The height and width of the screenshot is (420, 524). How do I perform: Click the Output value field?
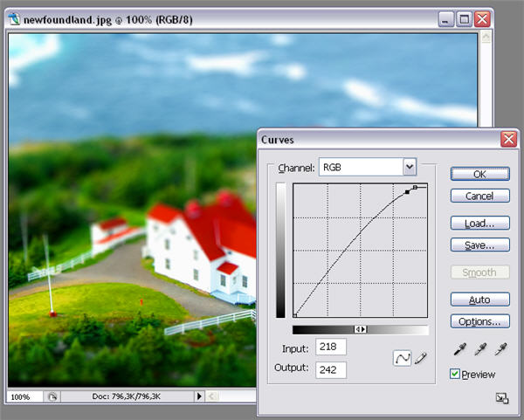[331, 369]
